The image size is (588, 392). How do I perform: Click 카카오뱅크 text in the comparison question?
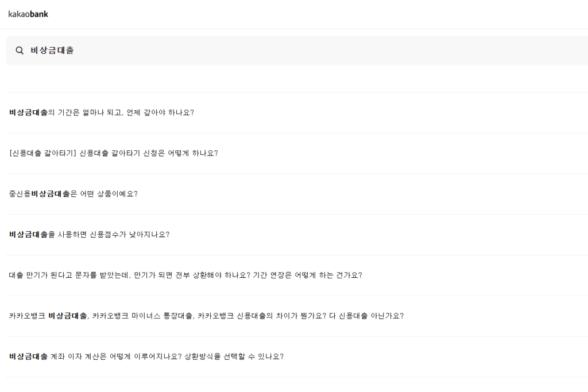click(x=25, y=315)
